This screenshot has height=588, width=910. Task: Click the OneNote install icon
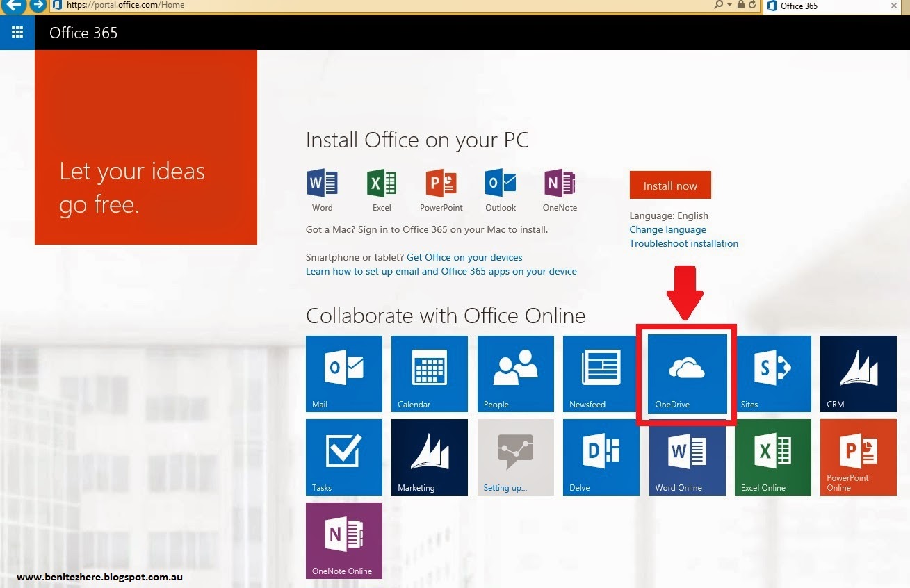click(x=560, y=183)
